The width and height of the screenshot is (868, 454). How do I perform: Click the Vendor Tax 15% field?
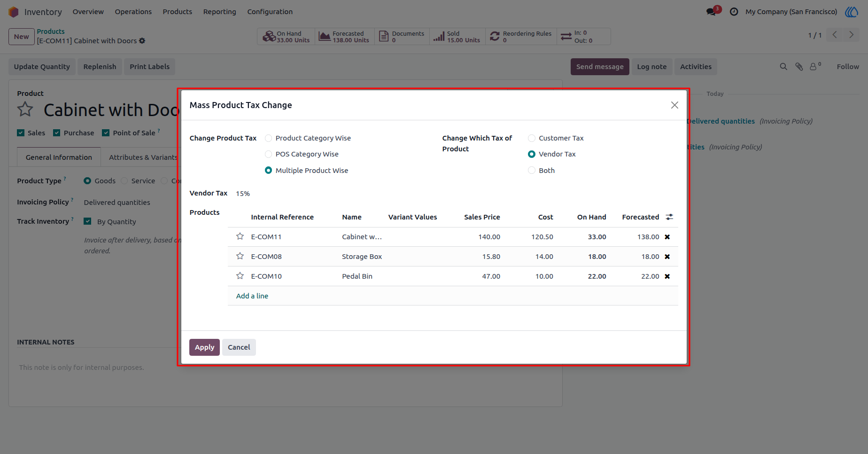[243, 194]
